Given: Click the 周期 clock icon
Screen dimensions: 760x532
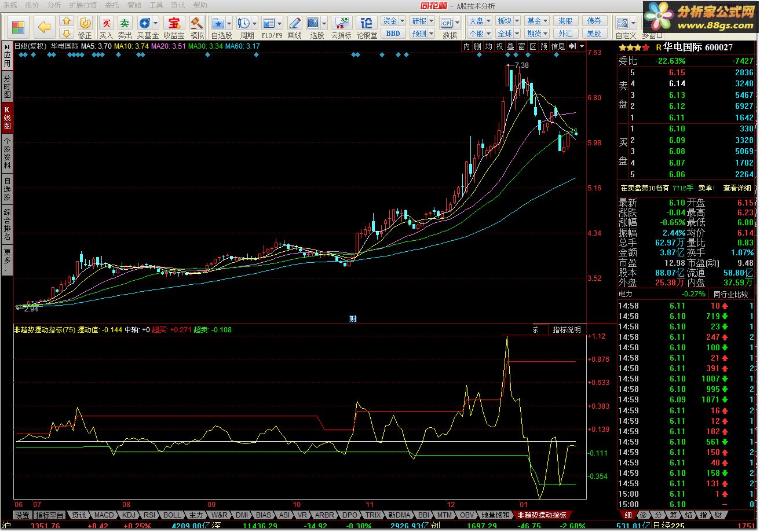Looking at the screenshot, I should coord(243,23).
